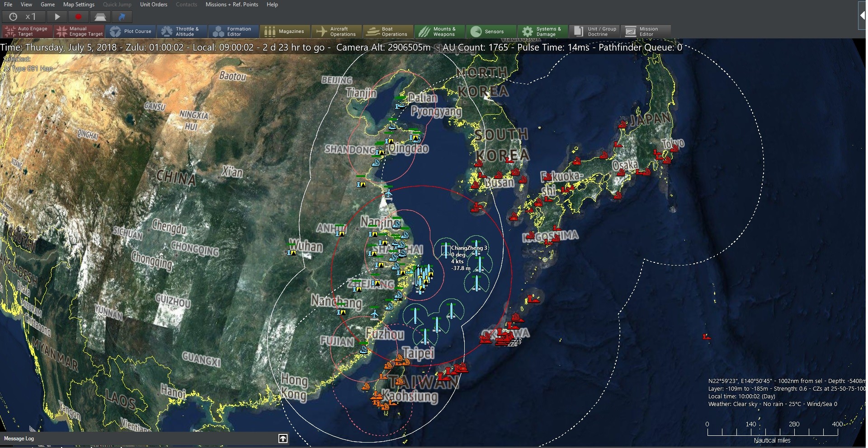The image size is (868, 448).
Task: Open the Formation Editor
Action: point(233,31)
